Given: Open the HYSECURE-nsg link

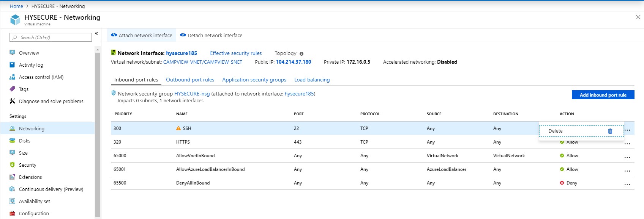Looking at the screenshot, I should (192, 94).
